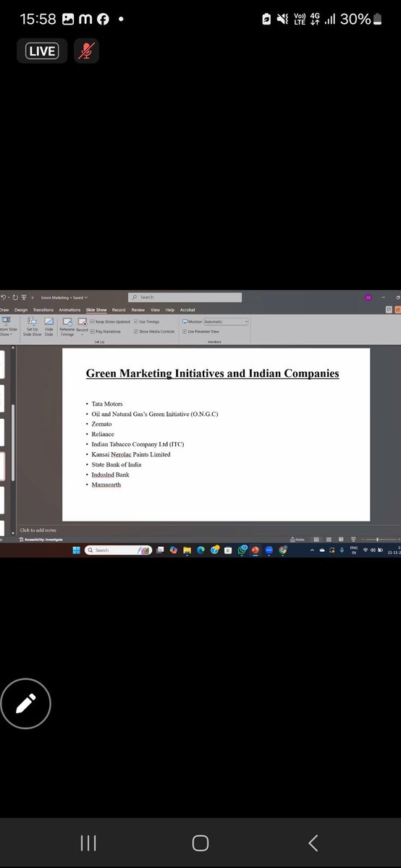The height and width of the screenshot is (868, 401).
Task: Click the Set Up Slide Show icon
Action: click(33, 327)
